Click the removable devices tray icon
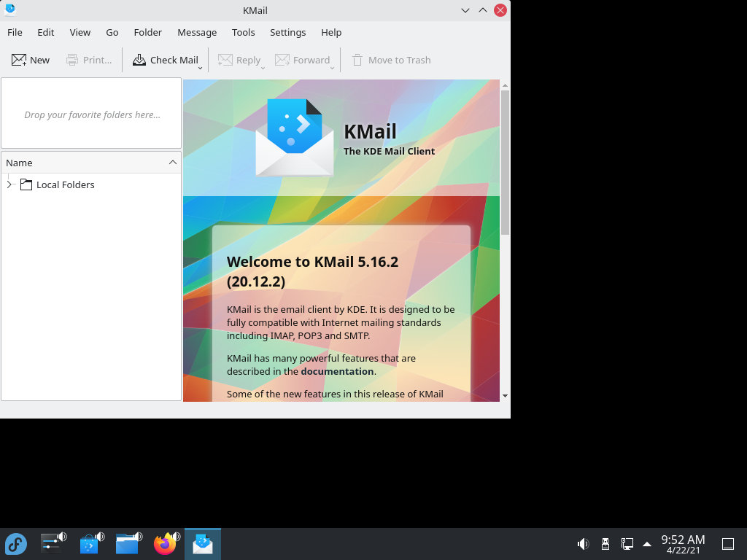The width and height of the screenshot is (747, 560). click(x=605, y=544)
